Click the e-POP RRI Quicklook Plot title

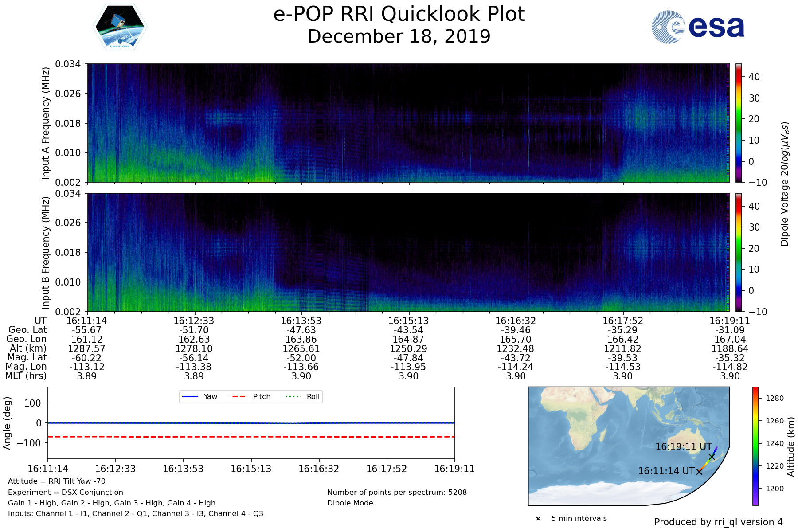399,14
